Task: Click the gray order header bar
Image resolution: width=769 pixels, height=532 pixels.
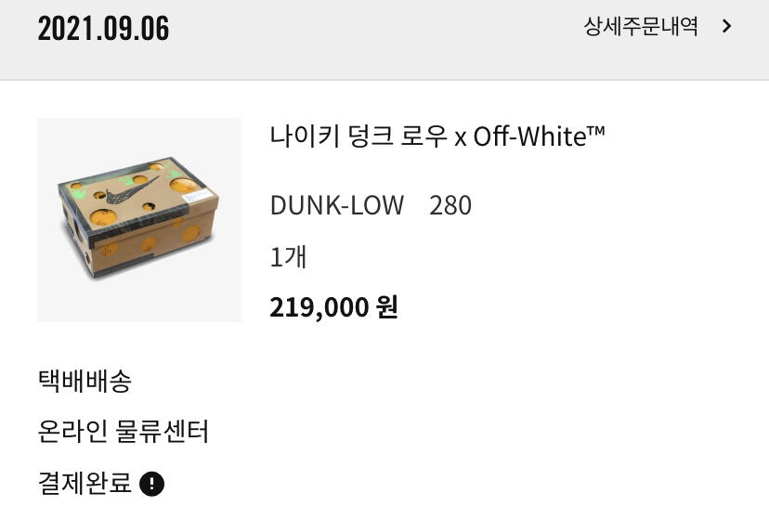Action: (384, 40)
